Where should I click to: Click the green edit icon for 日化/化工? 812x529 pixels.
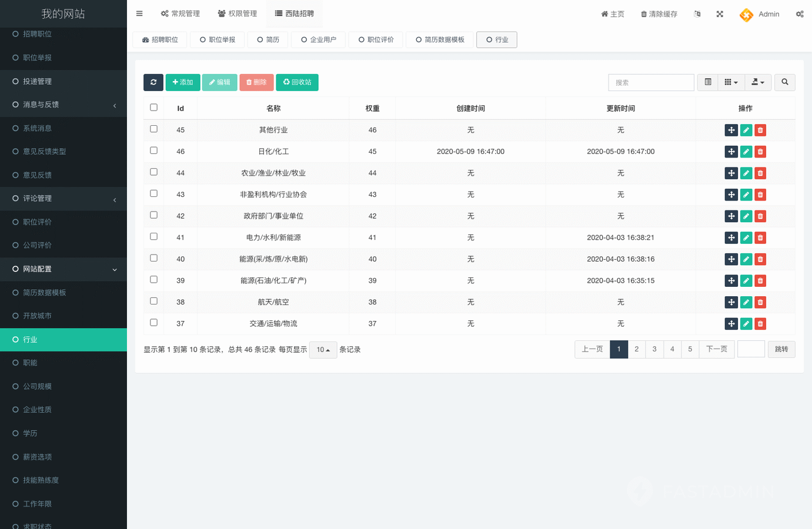746,152
